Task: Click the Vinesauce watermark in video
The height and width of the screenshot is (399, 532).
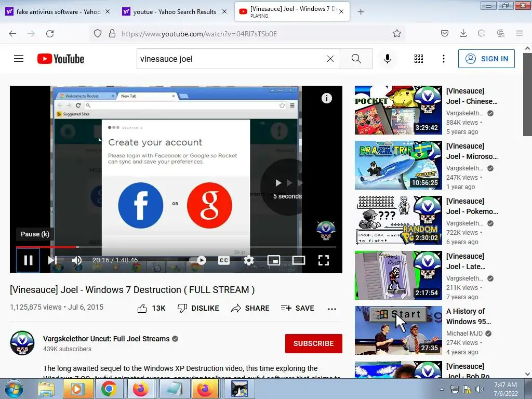Action: pos(326,230)
